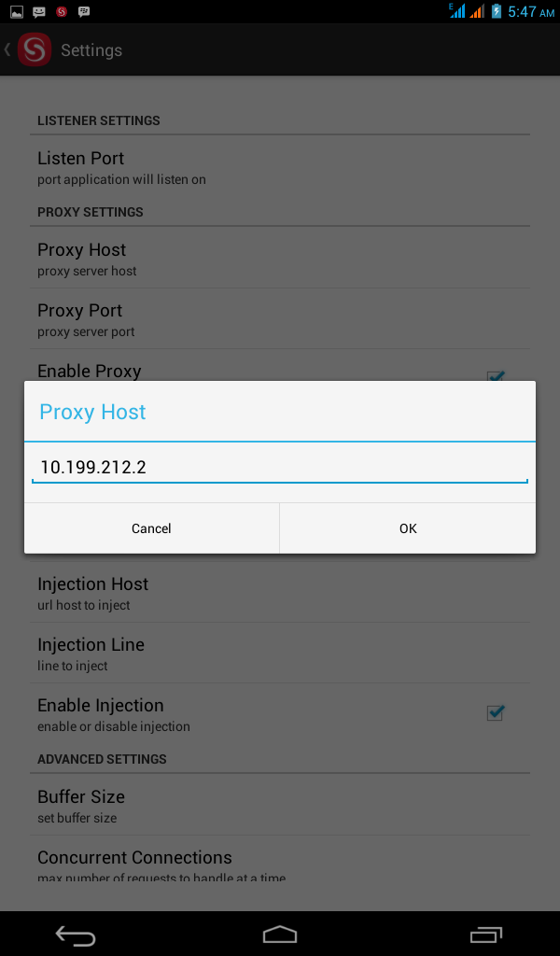Screen dimensions: 560x956
Task: Click OK in Proxy Host dialog
Action: coord(408,528)
